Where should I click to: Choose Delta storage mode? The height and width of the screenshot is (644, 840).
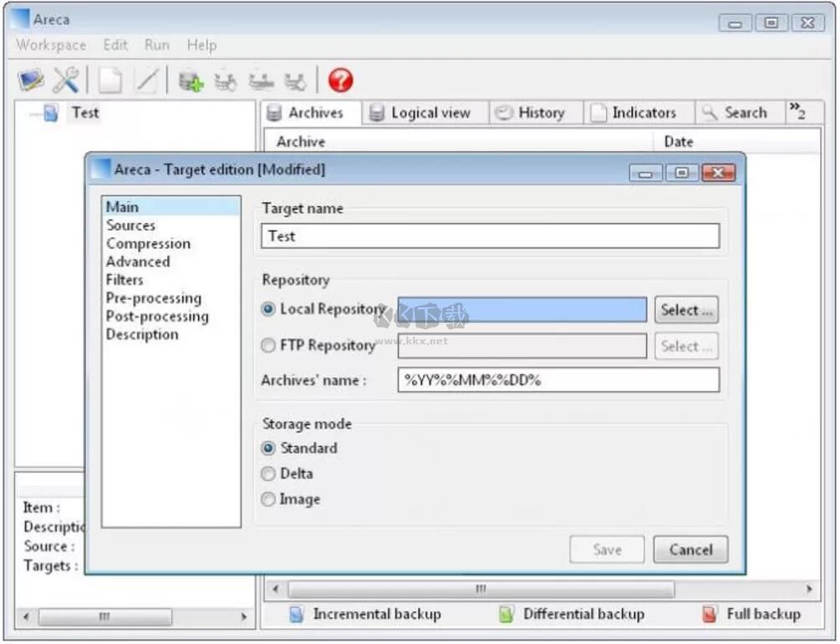pos(268,474)
